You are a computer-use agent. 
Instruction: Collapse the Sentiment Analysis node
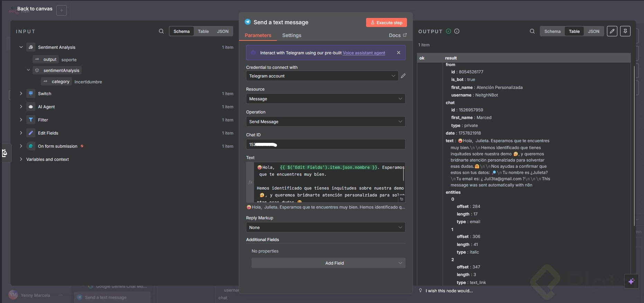[21, 47]
